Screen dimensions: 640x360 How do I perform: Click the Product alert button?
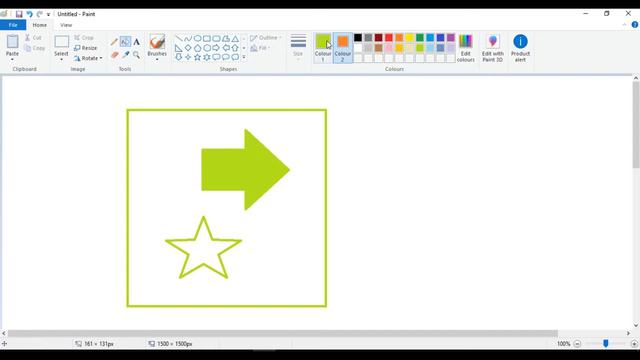pos(520,48)
